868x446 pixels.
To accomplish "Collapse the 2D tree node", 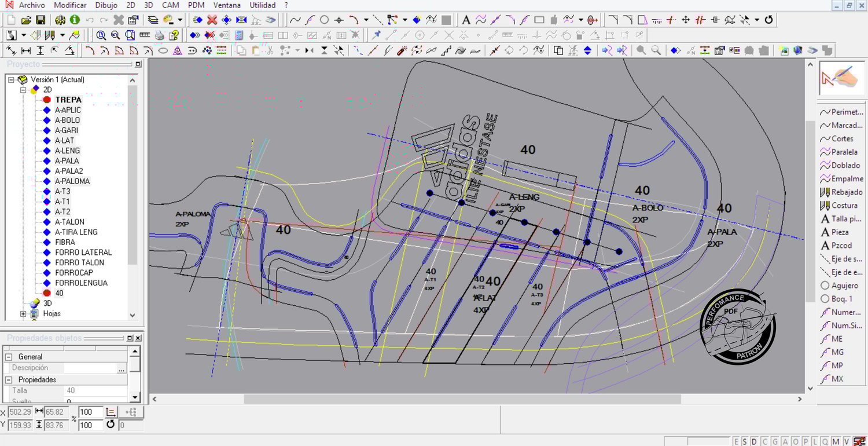I will (x=24, y=90).
